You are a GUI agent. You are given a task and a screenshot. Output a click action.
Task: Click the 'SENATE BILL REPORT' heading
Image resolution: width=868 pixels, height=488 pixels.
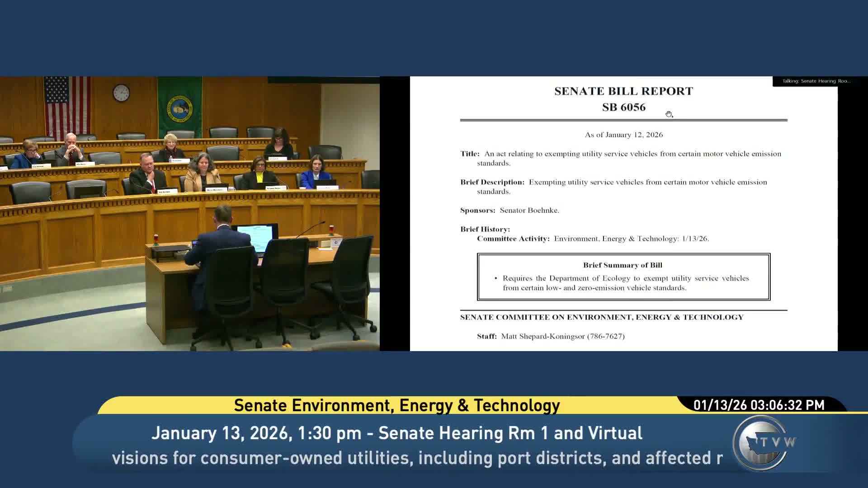623,91
